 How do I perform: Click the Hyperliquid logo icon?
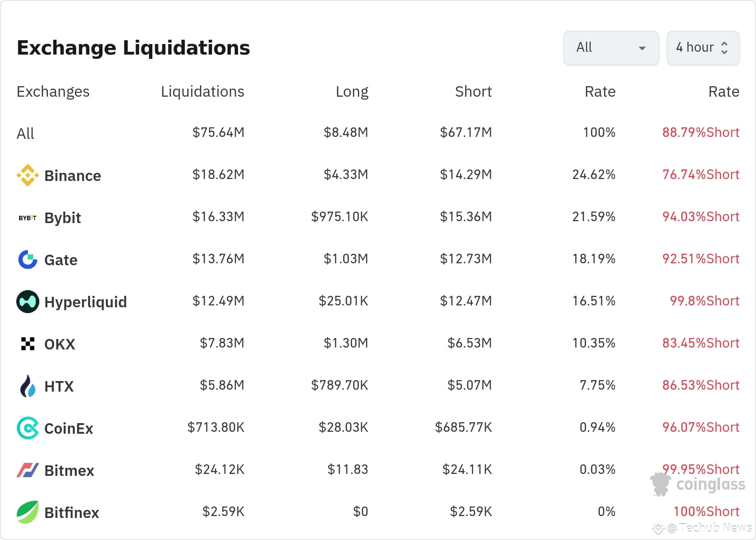point(27,302)
